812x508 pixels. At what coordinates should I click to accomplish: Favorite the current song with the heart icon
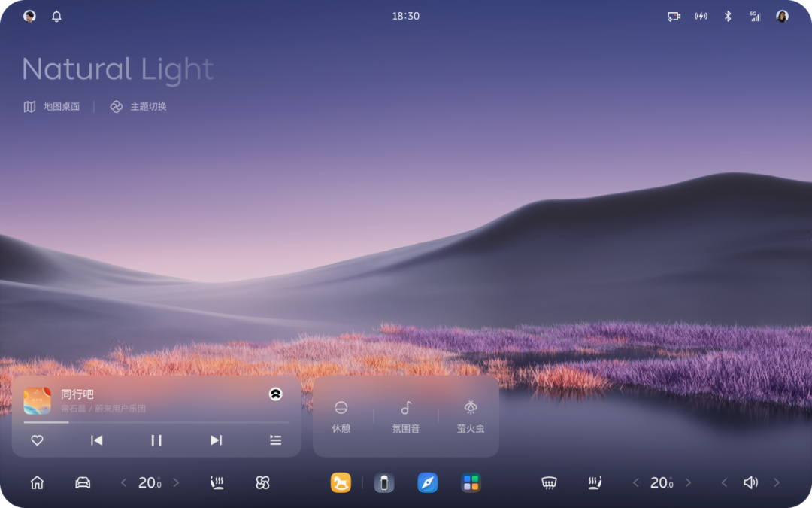[38, 440]
